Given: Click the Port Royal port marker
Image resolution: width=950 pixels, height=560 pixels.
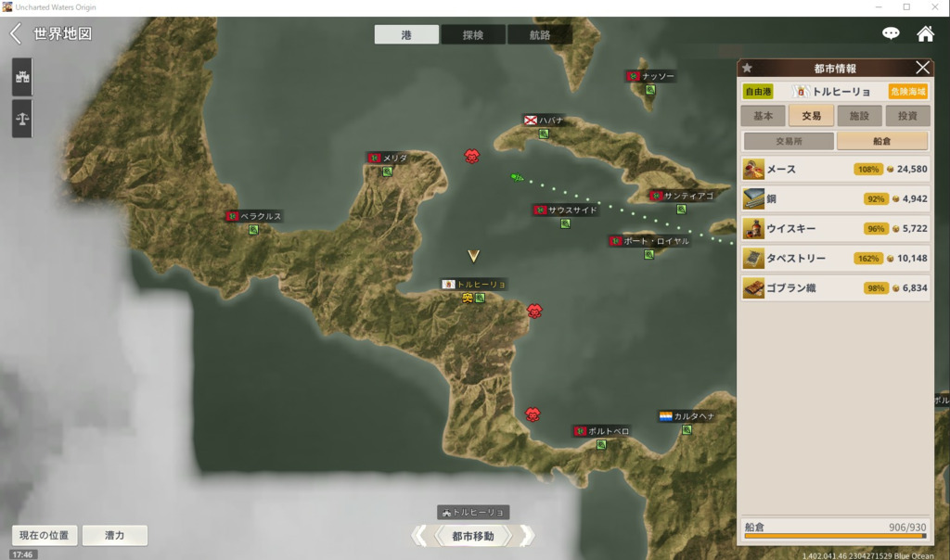Looking at the screenshot, I should (x=648, y=255).
